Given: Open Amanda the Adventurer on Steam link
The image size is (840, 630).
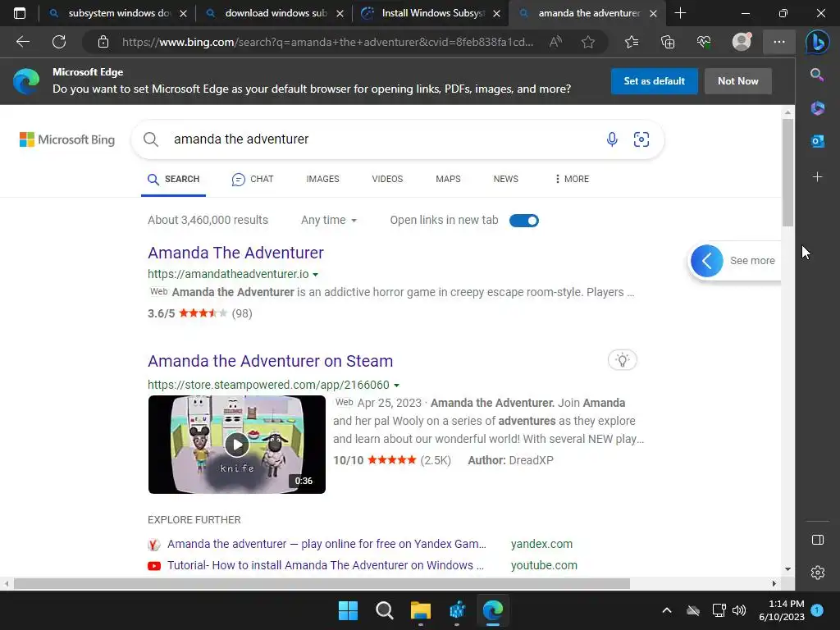Looking at the screenshot, I should pos(270,361).
